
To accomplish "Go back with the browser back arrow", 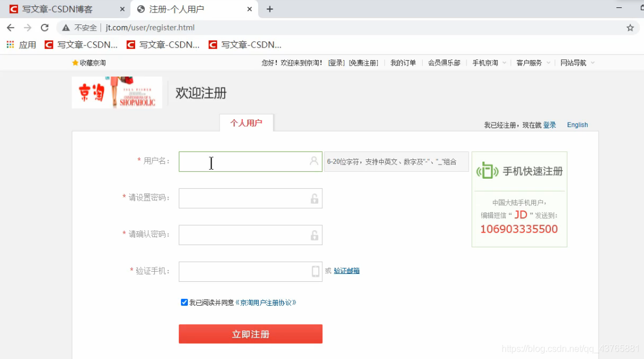I will (x=11, y=28).
